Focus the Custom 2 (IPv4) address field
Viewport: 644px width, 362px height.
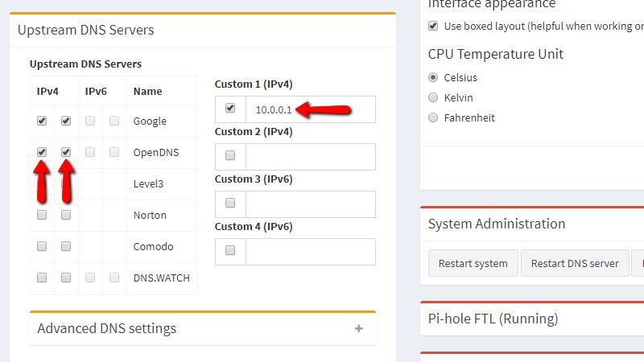tap(311, 157)
